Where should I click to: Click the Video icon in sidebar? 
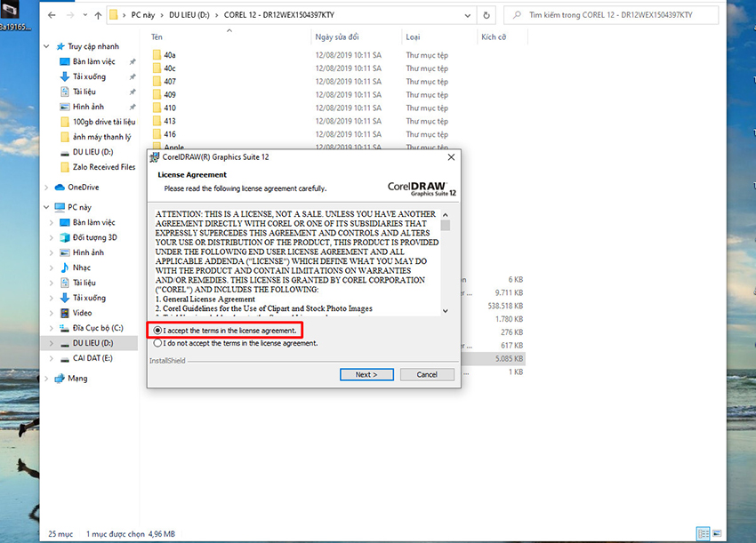pyautogui.click(x=65, y=313)
